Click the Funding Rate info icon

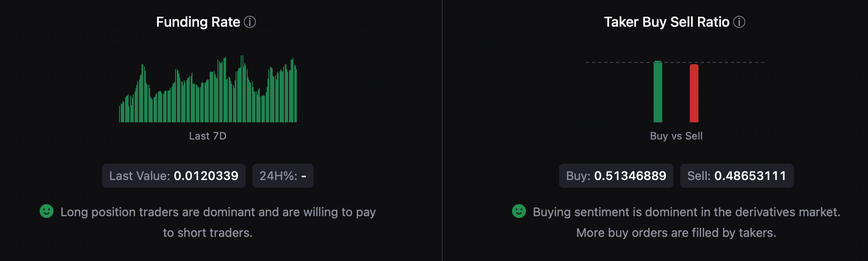250,22
